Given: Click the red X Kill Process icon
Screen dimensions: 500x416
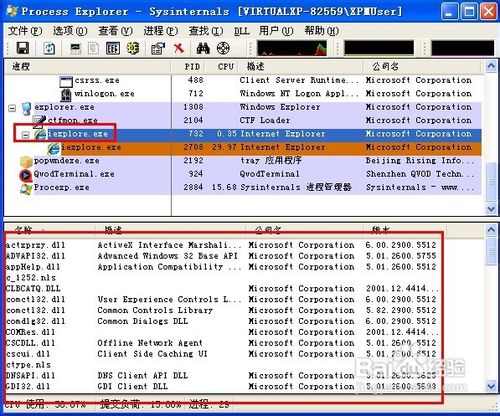Looking at the screenshot, I should (x=179, y=48).
